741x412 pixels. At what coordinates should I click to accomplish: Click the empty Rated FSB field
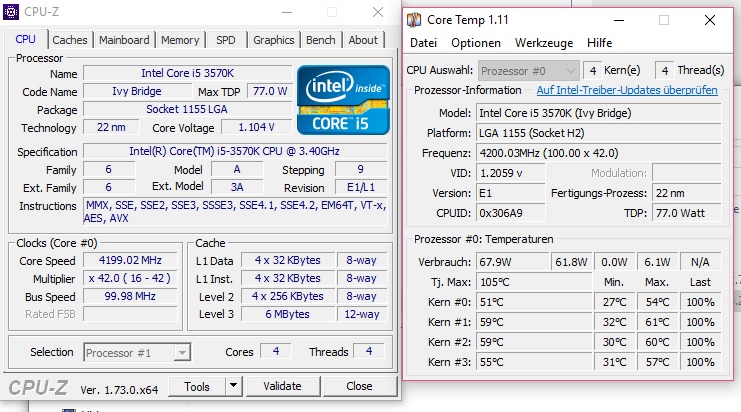(x=130, y=314)
